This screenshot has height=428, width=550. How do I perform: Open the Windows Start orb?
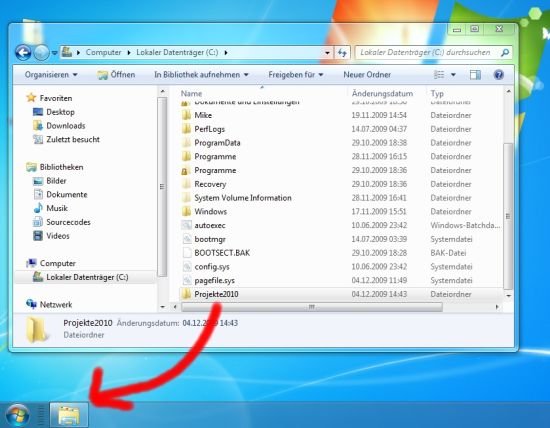pyautogui.click(x=17, y=415)
